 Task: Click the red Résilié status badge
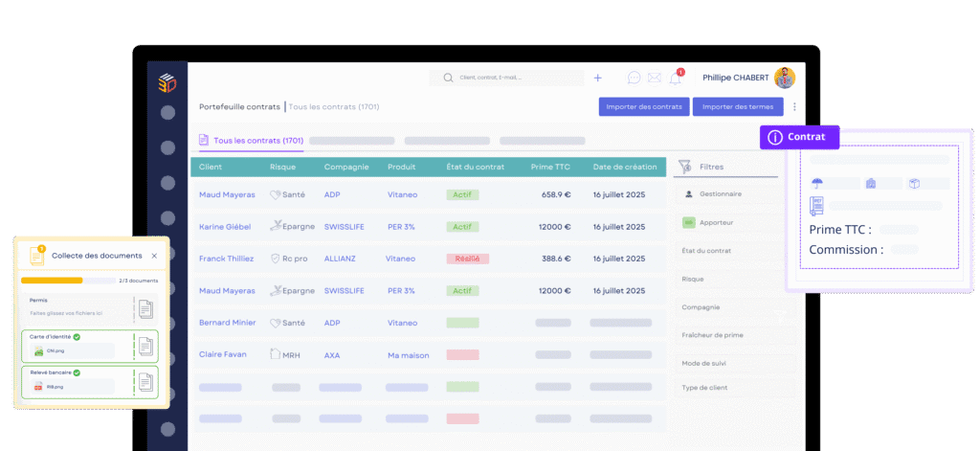point(467,259)
